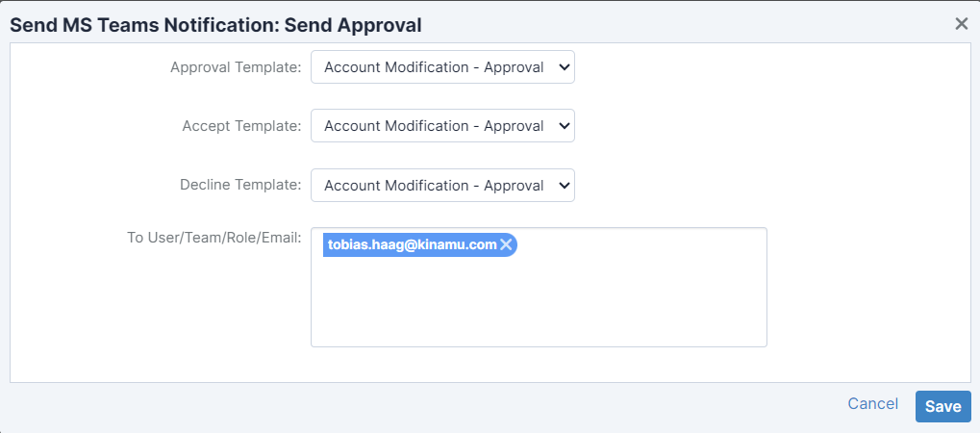Click the chevron arrow of Accept Template select

point(564,126)
